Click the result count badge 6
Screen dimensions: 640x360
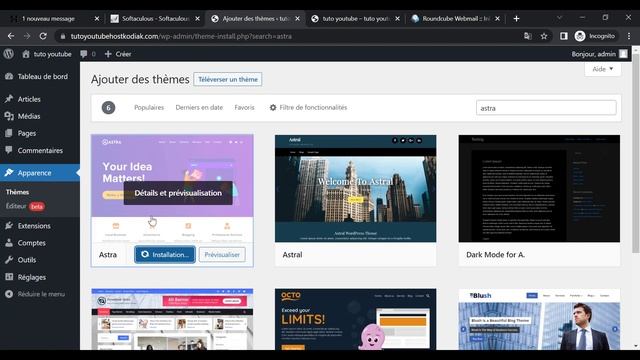coord(108,108)
